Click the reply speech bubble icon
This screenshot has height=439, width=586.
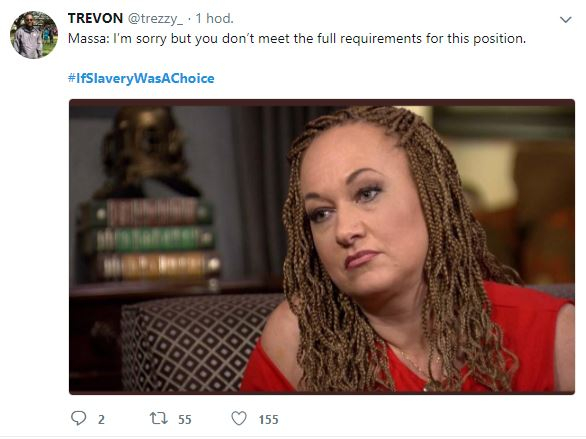[x=78, y=418]
